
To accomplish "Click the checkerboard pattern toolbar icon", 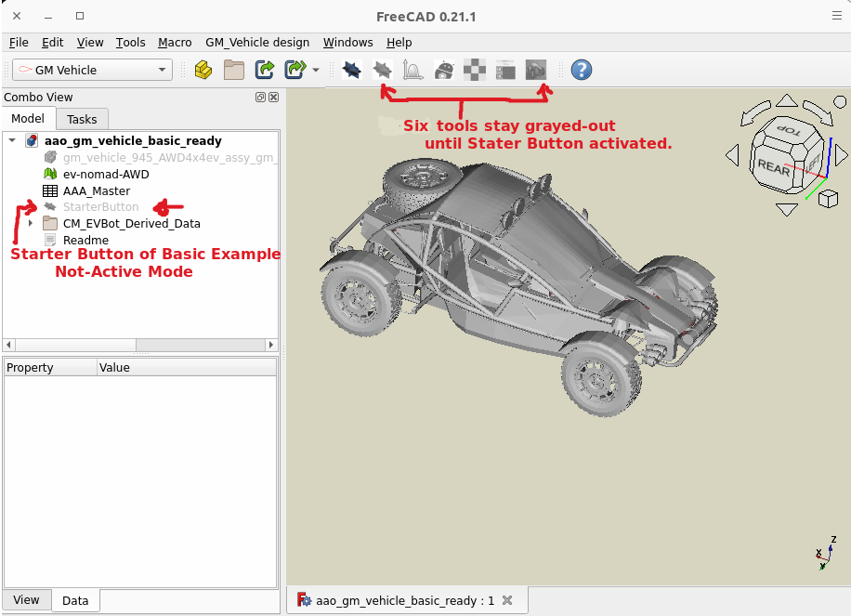I will tap(475, 70).
